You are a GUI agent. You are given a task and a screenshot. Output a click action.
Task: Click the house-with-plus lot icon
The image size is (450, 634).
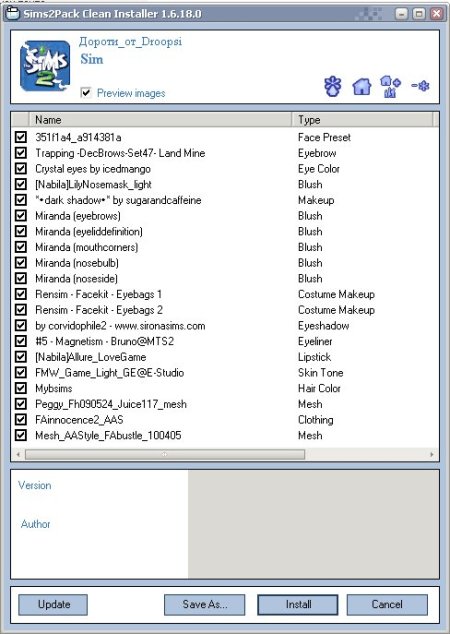point(390,86)
